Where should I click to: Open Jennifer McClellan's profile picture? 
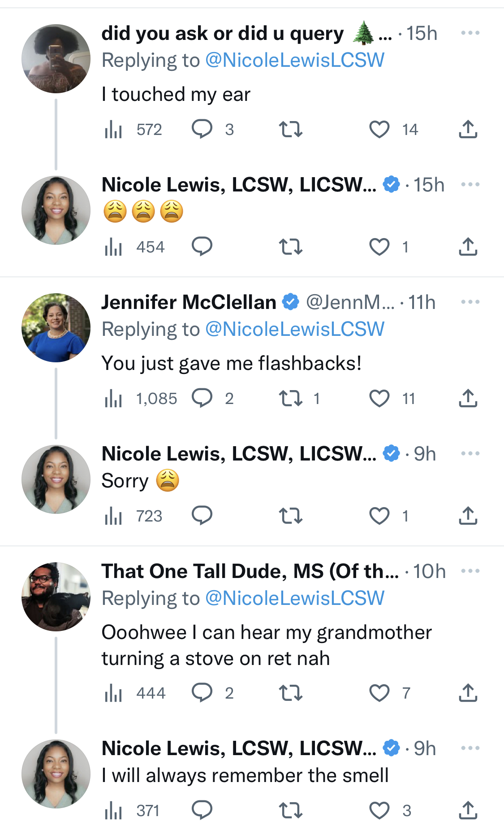pos(56,328)
